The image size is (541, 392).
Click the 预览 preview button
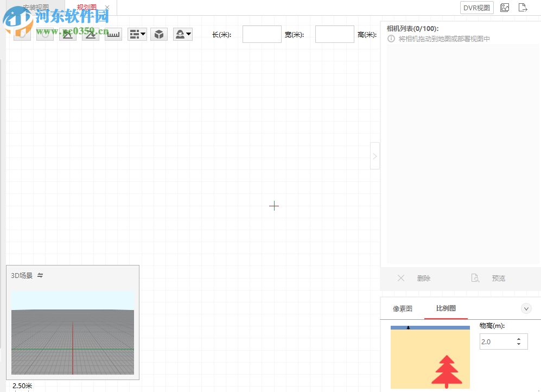498,278
